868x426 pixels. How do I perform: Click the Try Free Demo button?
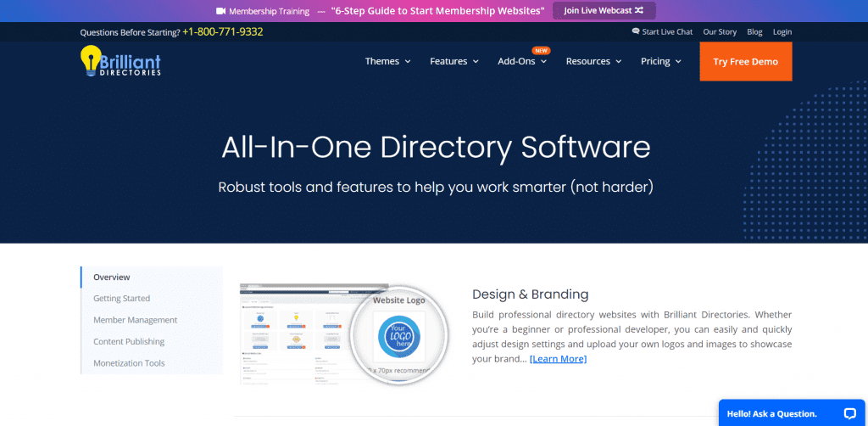pos(746,61)
